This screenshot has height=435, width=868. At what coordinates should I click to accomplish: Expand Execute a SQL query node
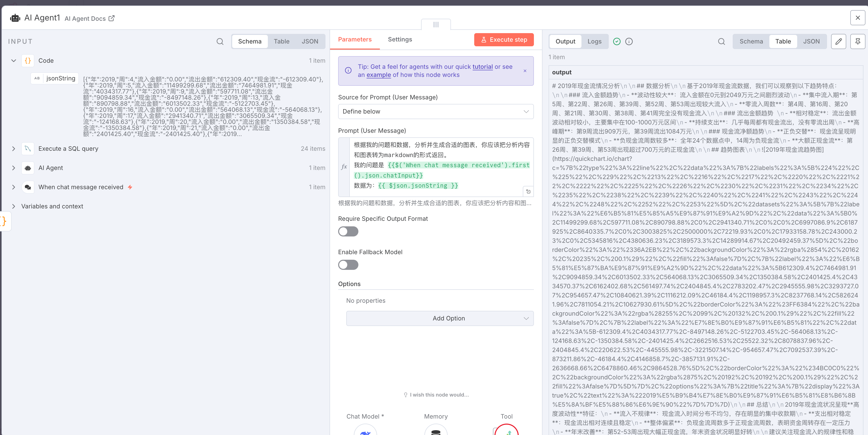tap(13, 149)
